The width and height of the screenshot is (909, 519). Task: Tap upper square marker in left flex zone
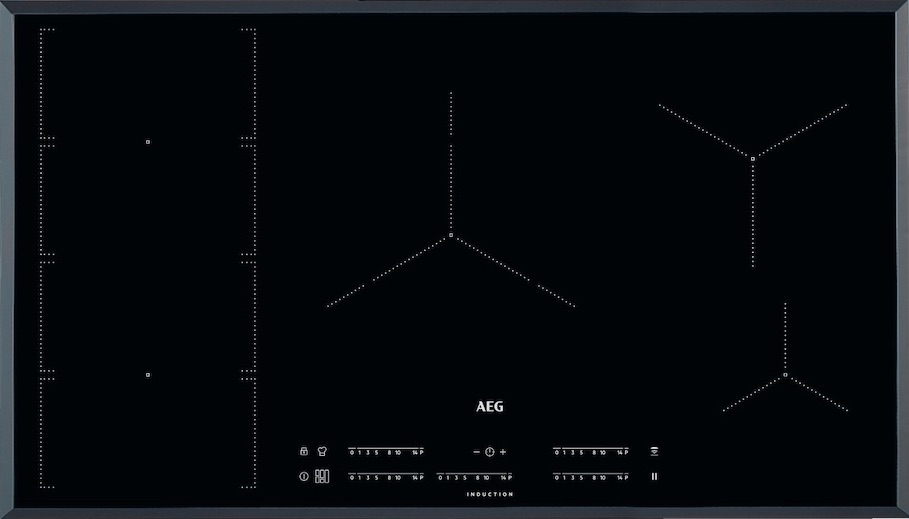click(x=148, y=142)
